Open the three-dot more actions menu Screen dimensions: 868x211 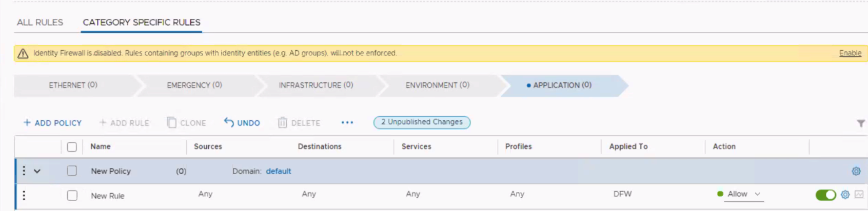(x=347, y=123)
